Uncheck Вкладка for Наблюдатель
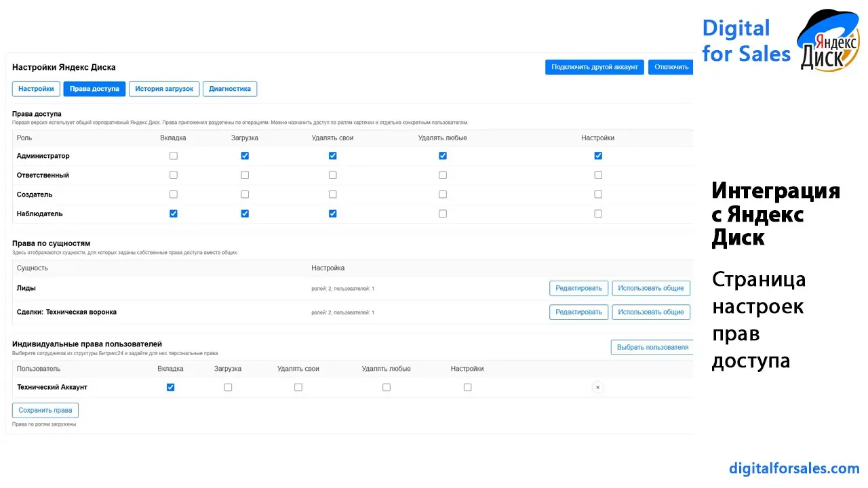This screenshot has height=488, width=868. (x=174, y=213)
